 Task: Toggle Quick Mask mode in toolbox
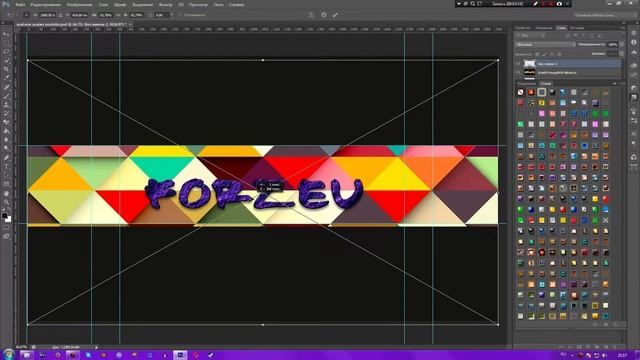tap(6, 228)
